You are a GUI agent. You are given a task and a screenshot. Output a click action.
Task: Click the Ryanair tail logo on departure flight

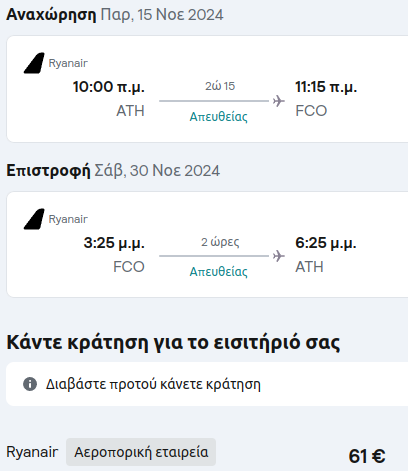coord(34,63)
